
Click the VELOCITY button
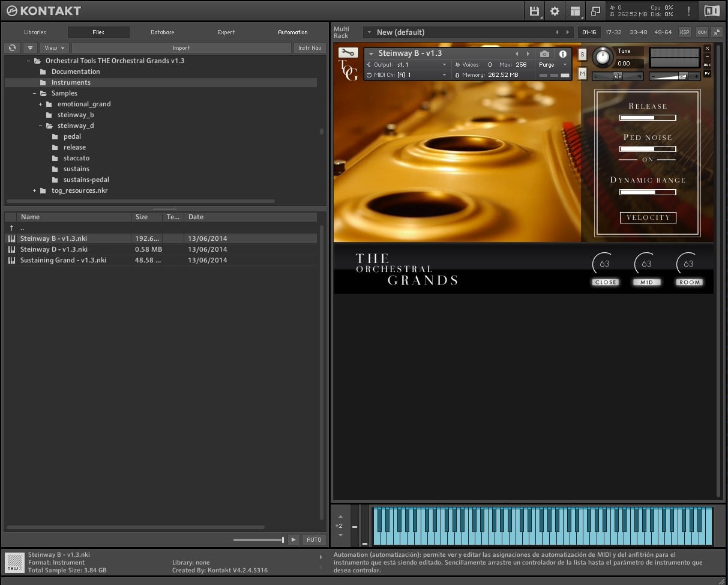click(648, 217)
